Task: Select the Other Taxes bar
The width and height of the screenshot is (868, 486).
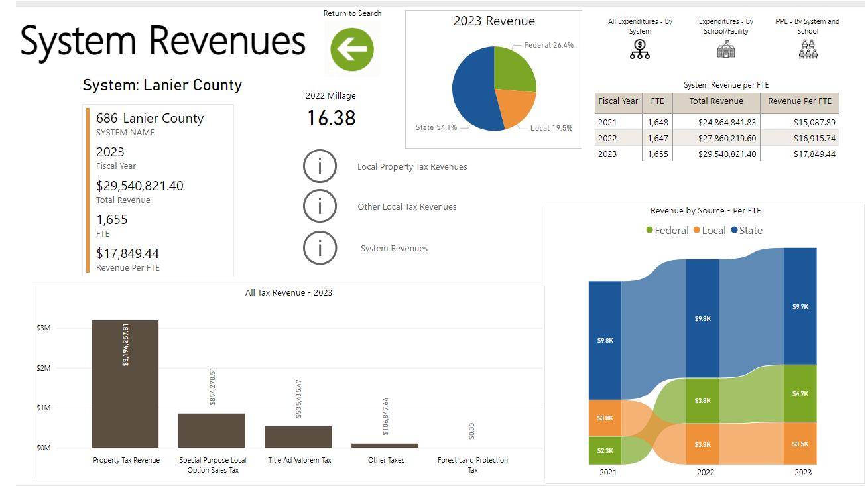Action: (x=385, y=446)
